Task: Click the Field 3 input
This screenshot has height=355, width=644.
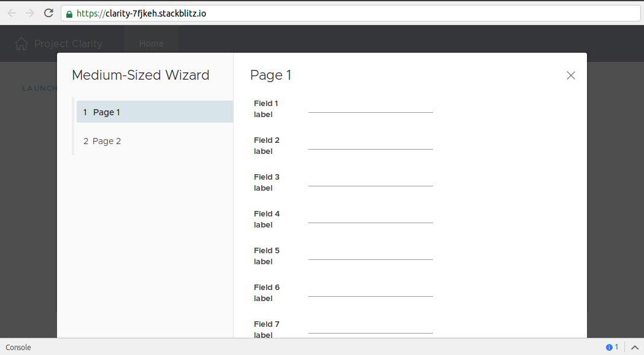Action: pyautogui.click(x=370, y=181)
